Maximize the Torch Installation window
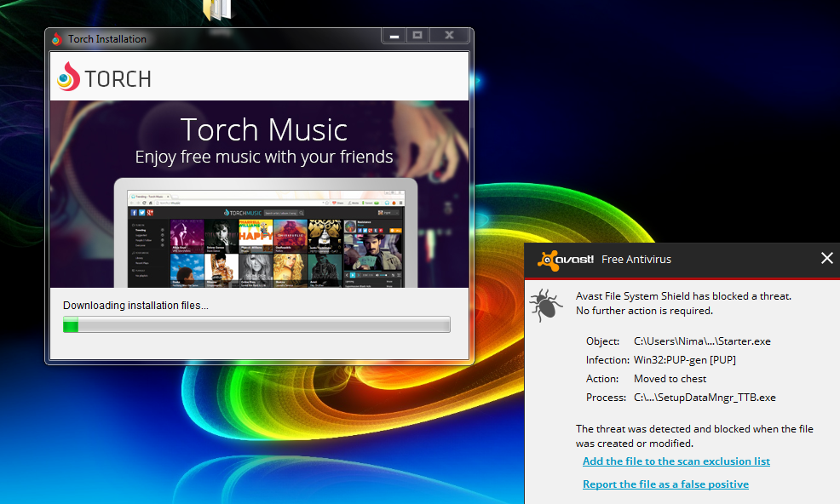 [x=417, y=36]
